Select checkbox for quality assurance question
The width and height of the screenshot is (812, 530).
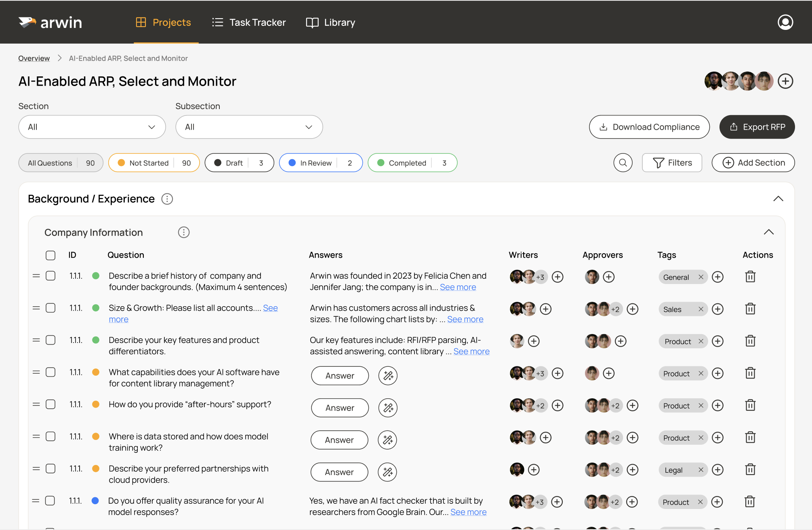50,501
